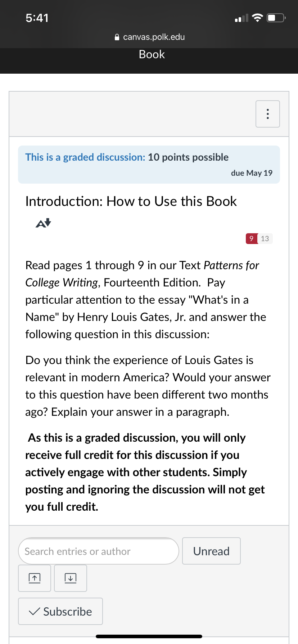The width and height of the screenshot is (298, 644).
Task: Tap the battery indicator icon
Action: click(276, 18)
